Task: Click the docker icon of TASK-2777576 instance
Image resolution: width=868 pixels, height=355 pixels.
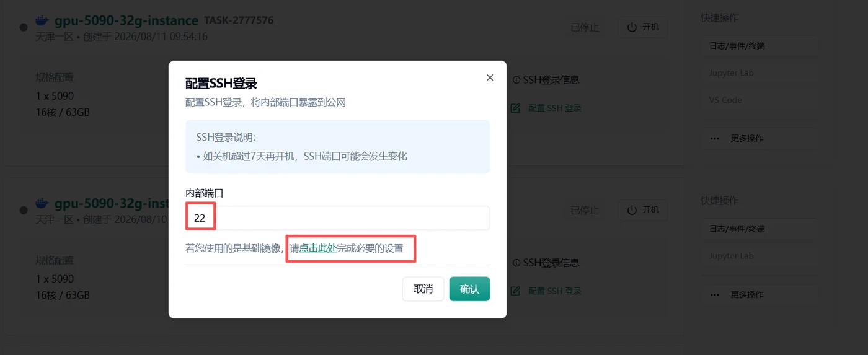Action: click(x=42, y=20)
